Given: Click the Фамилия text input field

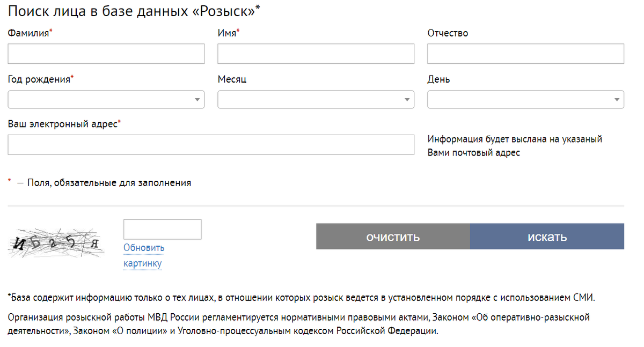Looking at the screenshot, I should click(x=106, y=54).
